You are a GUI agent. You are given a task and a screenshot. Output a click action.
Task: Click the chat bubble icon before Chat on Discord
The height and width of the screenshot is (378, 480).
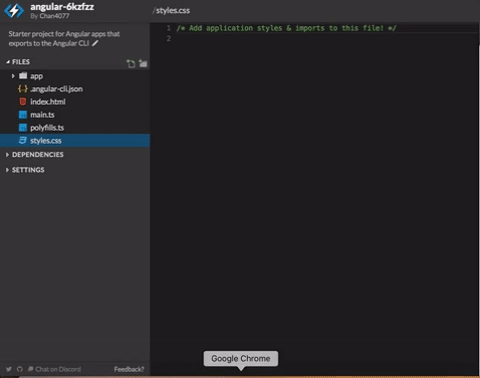31,369
